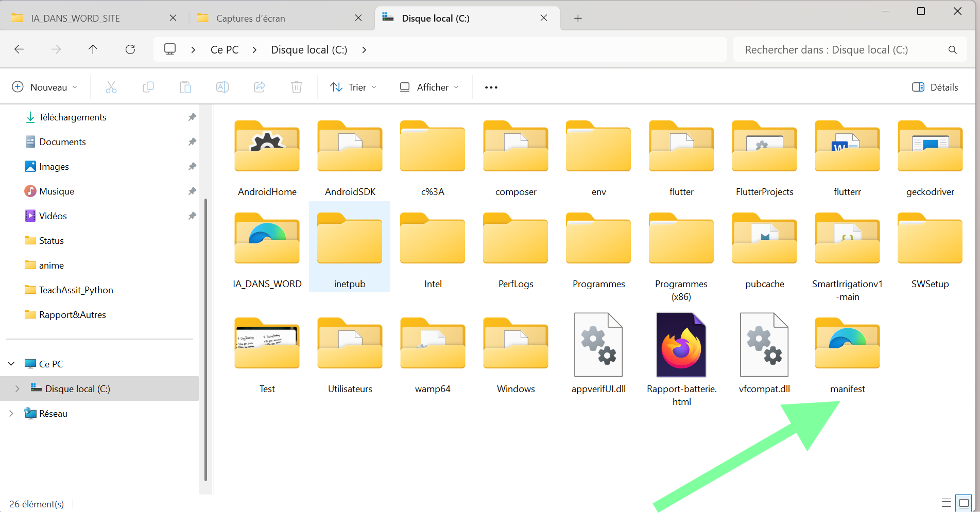
Task: Open the anime folder in sidebar
Action: (51, 266)
